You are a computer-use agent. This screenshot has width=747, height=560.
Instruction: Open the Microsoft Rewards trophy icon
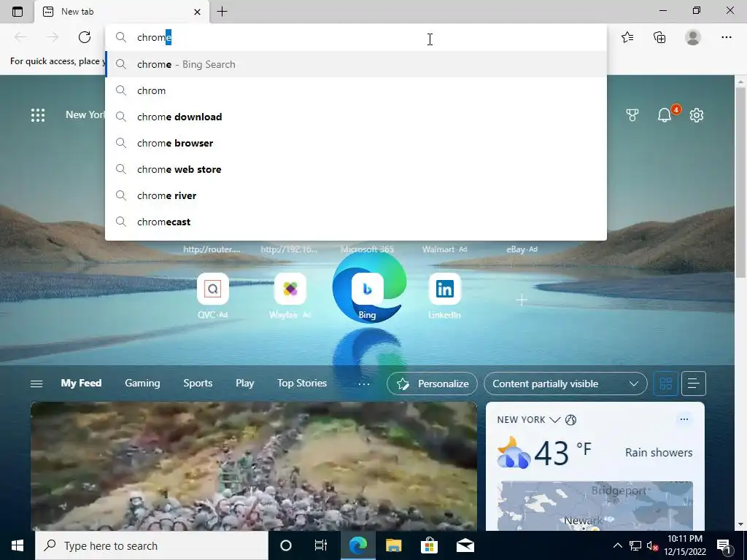632,114
